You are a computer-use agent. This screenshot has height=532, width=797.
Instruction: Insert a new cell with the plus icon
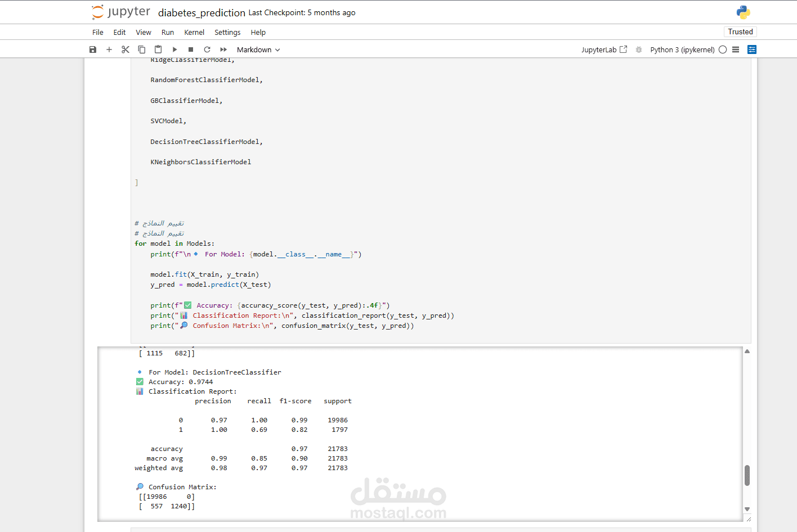click(x=109, y=49)
